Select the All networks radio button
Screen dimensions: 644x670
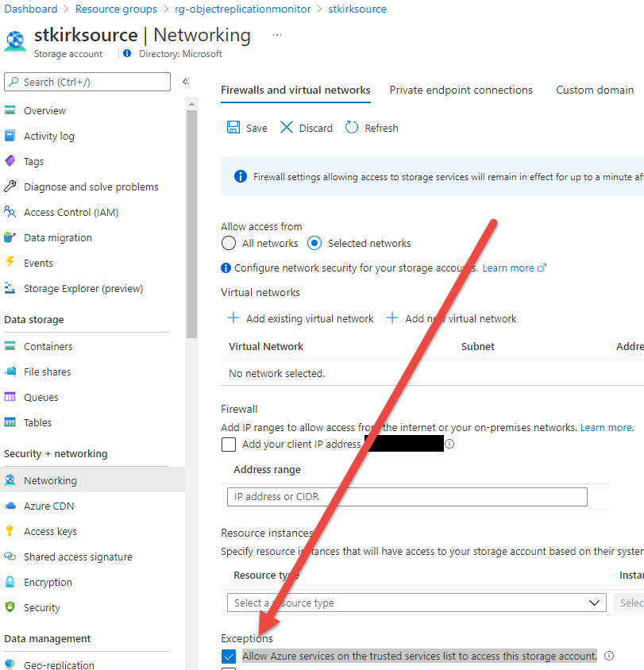(229, 243)
